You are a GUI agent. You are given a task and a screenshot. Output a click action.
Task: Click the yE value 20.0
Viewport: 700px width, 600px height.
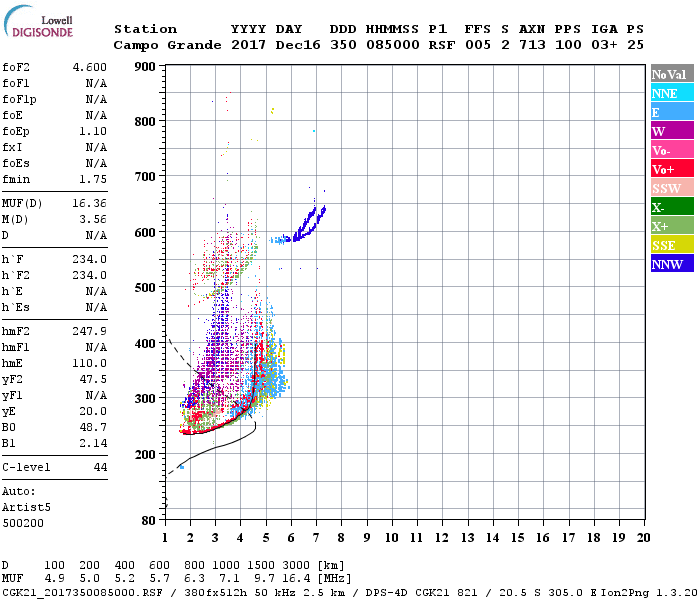(x=93, y=412)
